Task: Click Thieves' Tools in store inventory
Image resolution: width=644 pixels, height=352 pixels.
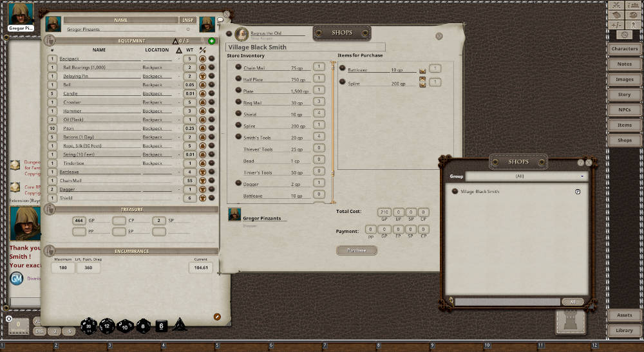Action: point(258,149)
